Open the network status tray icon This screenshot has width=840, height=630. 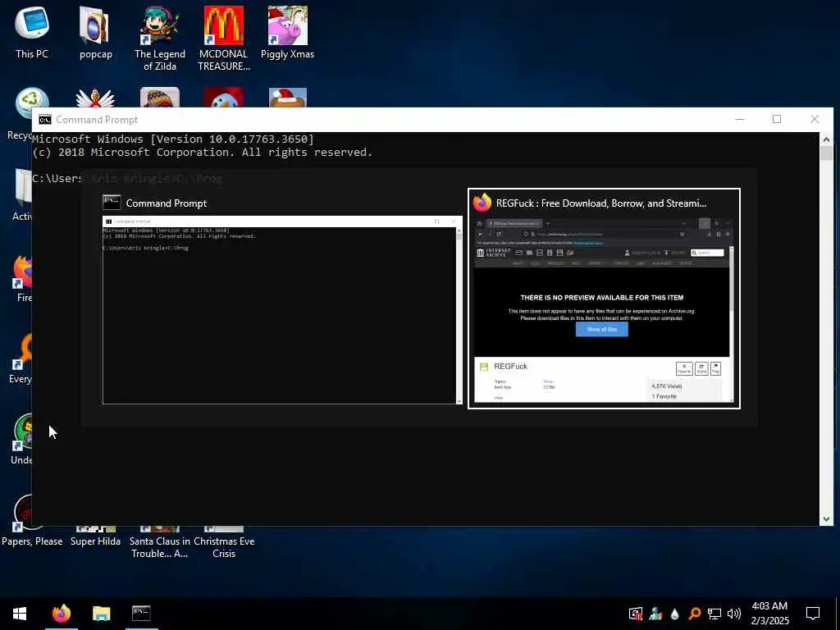714,614
